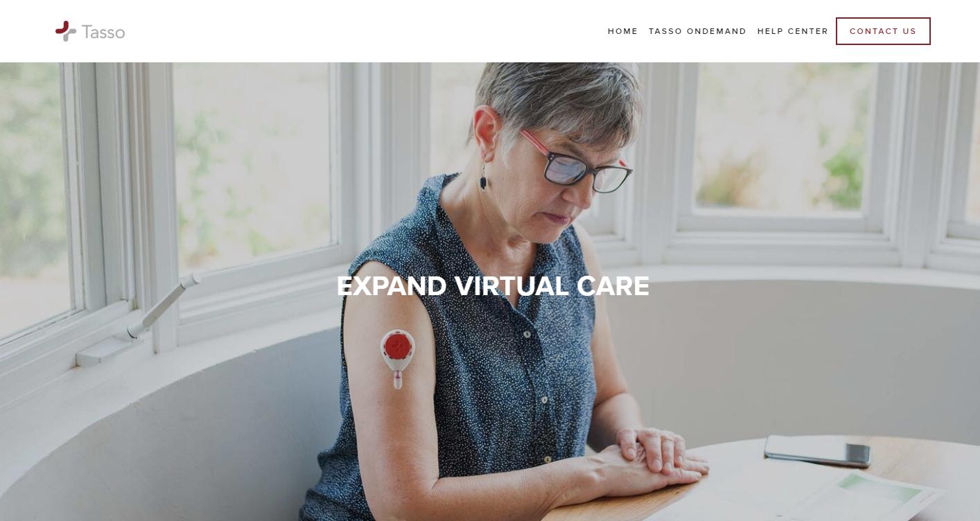Click the CONTACT US button
This screenshot has width=980, height=521.
(x=883, y=31)
